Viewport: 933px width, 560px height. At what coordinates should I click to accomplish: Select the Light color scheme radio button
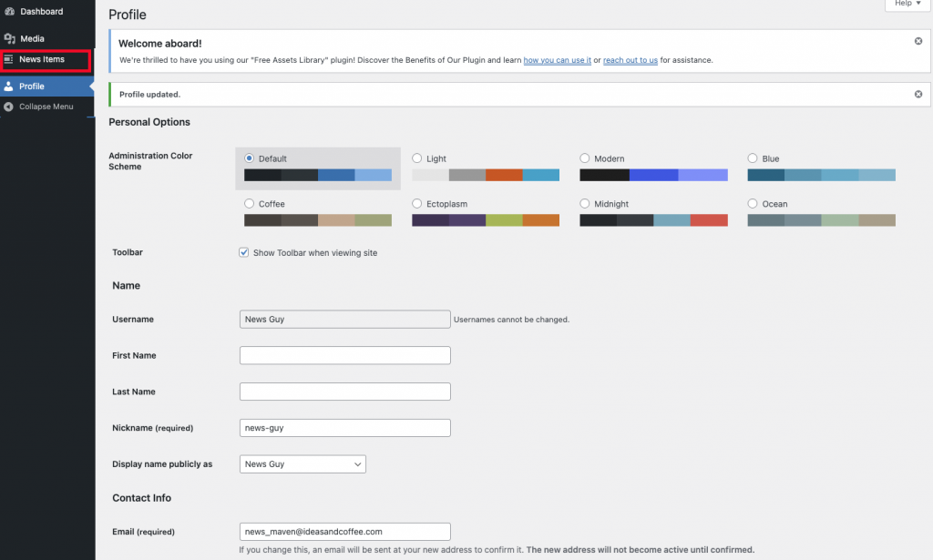417,158
